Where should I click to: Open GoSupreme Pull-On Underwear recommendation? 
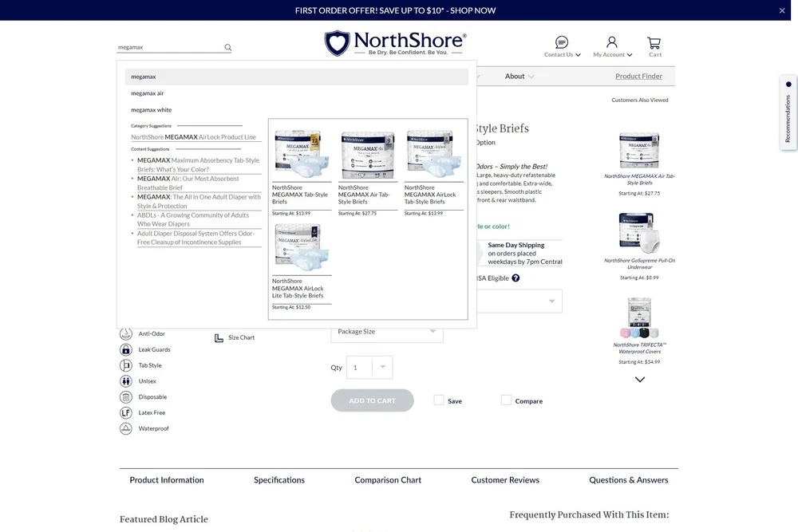(639, 246)
